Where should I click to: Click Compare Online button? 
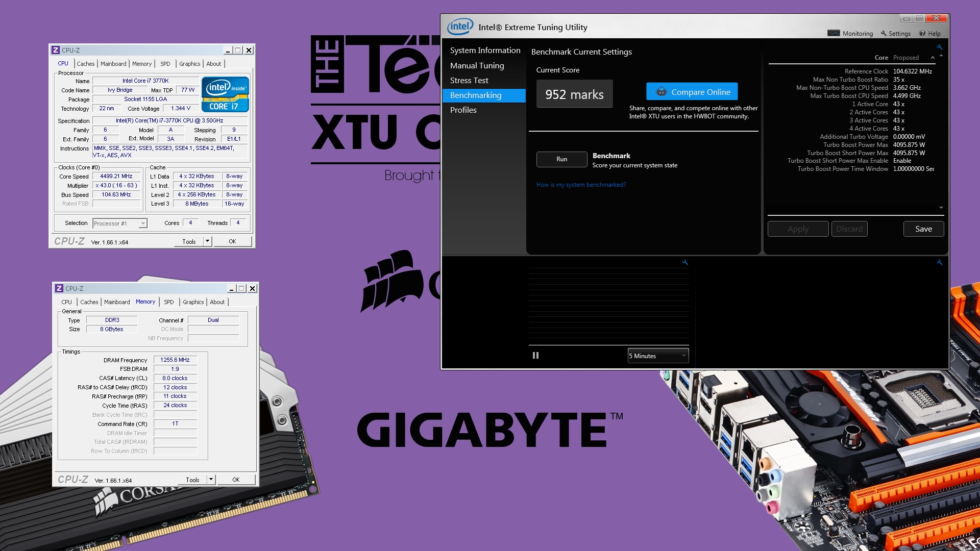pos(692,92)
